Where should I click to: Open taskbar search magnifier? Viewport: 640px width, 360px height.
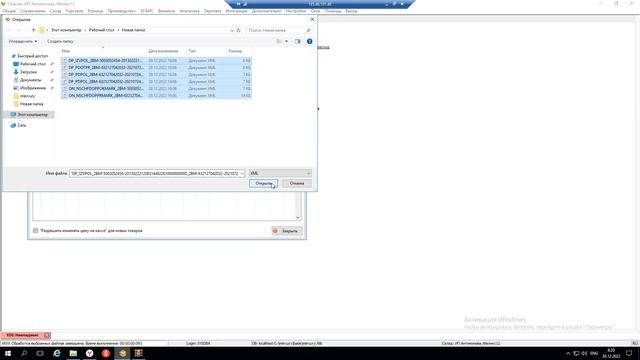point(24,353)
